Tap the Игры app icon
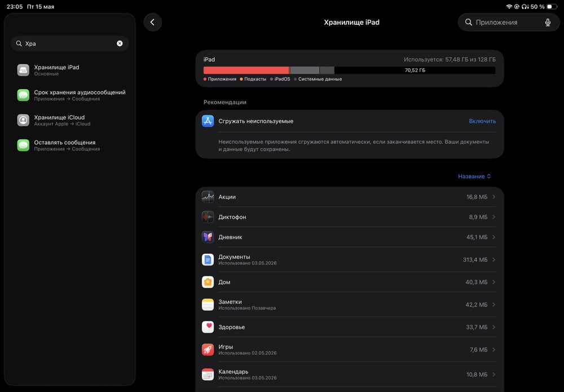Image resolution: width=564 pixels, height=392 pixels. click(x=208, y=350)
